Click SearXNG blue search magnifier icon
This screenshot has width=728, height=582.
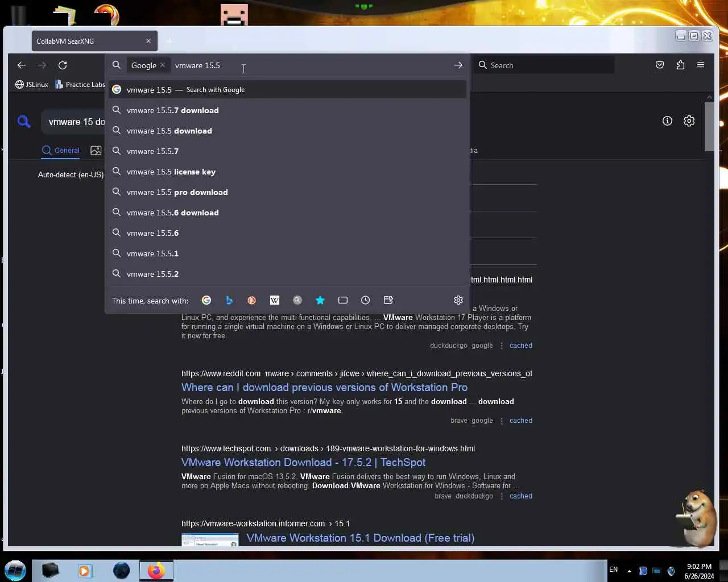pos(24,122)
